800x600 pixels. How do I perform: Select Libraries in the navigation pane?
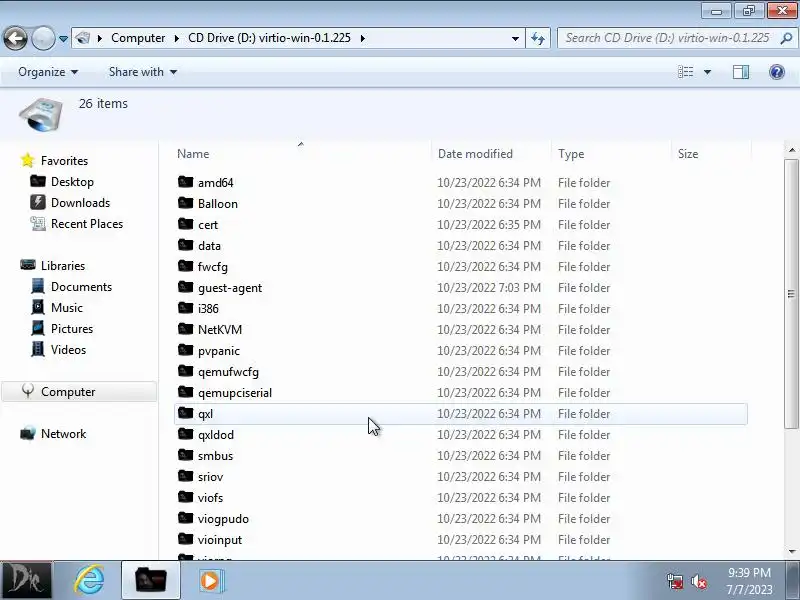point(63,266)
